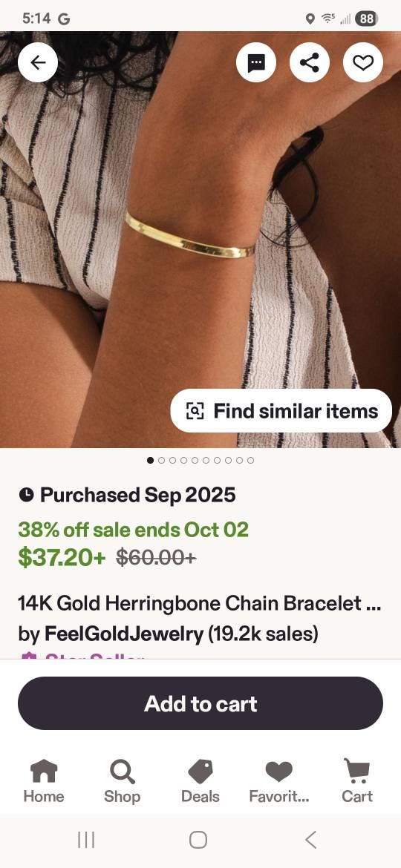
Task: Tap Android home navigation button
Action: coord(198,840)
